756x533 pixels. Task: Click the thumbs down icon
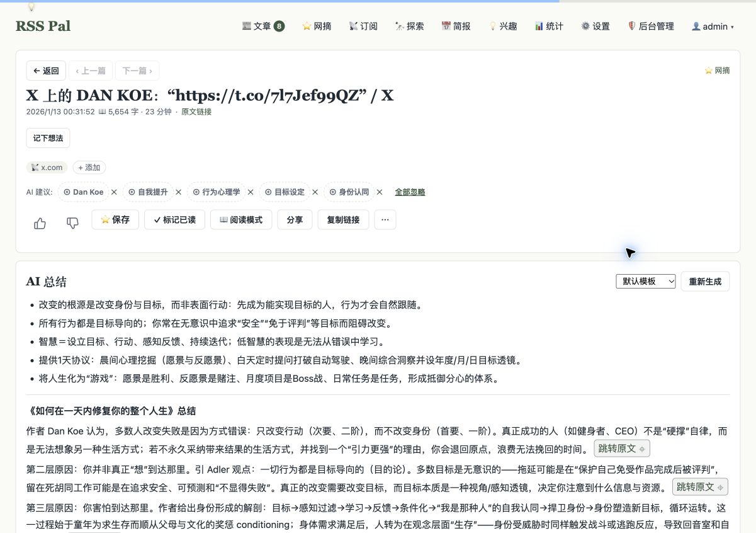click(72, 223)
